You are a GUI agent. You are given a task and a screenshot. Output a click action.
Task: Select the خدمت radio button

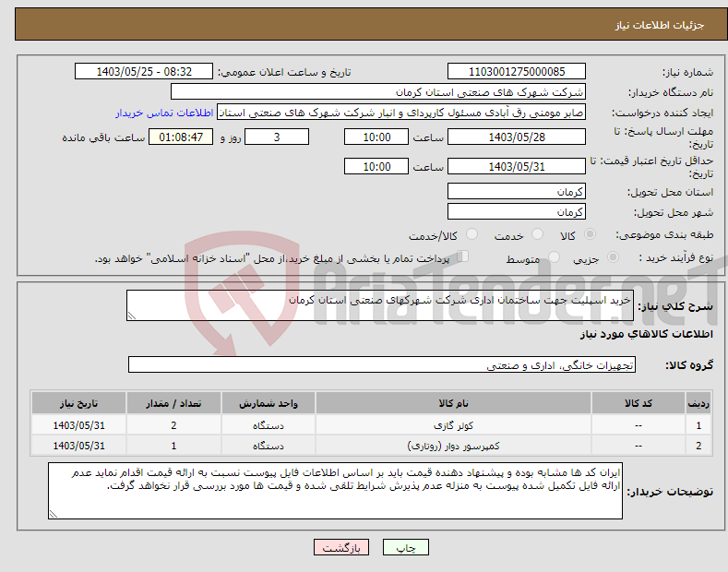[x=537, y=234]
